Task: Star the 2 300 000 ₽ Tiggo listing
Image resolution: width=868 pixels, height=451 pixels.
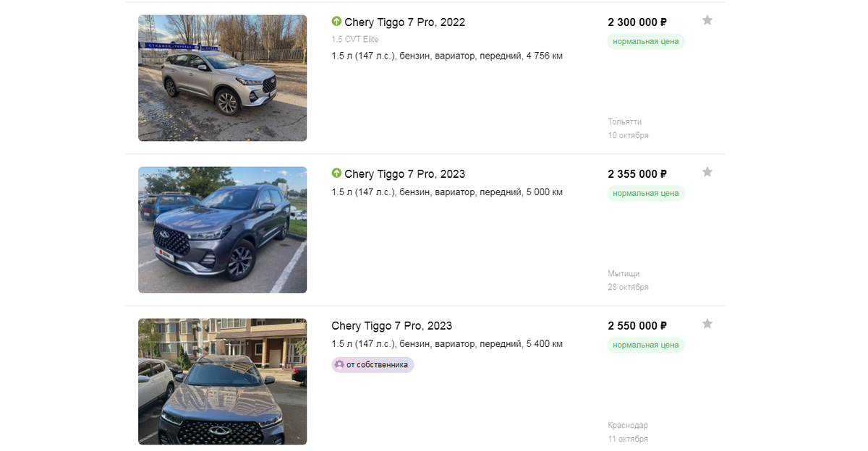Action: tap(707, 20)
